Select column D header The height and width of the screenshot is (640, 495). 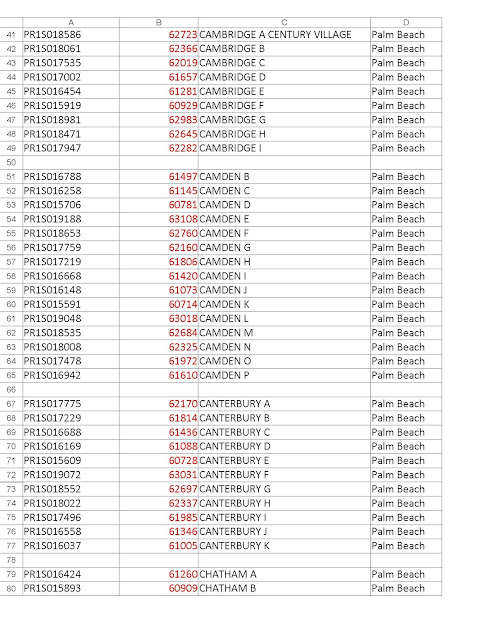406,22
